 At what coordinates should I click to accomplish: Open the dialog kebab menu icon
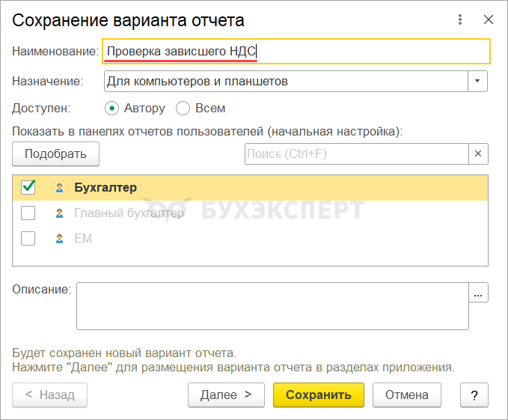point(459,20)
